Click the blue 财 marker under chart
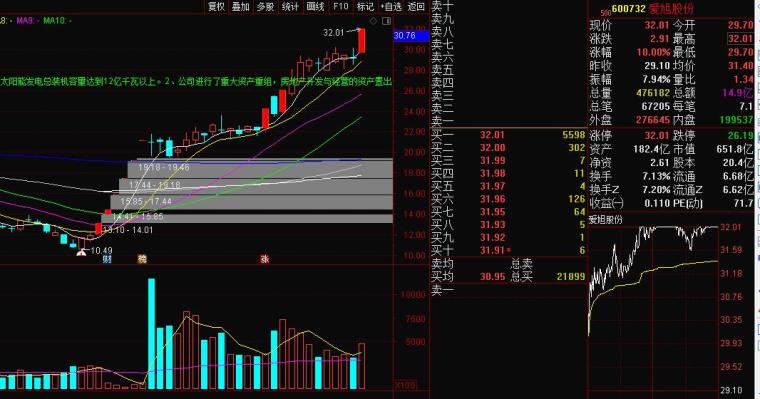The height and width of the screenshot is (399, 760). [x=107, y=259]
